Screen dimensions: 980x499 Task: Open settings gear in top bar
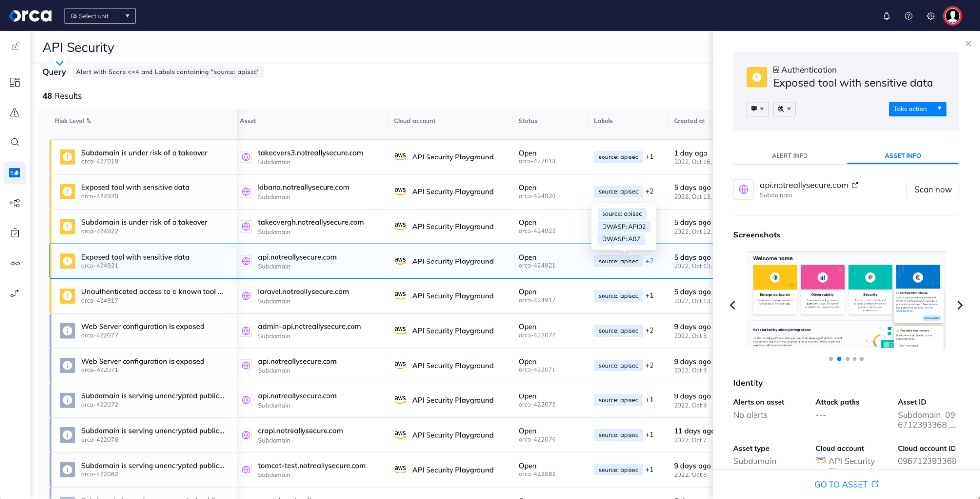tap(930, 16)
